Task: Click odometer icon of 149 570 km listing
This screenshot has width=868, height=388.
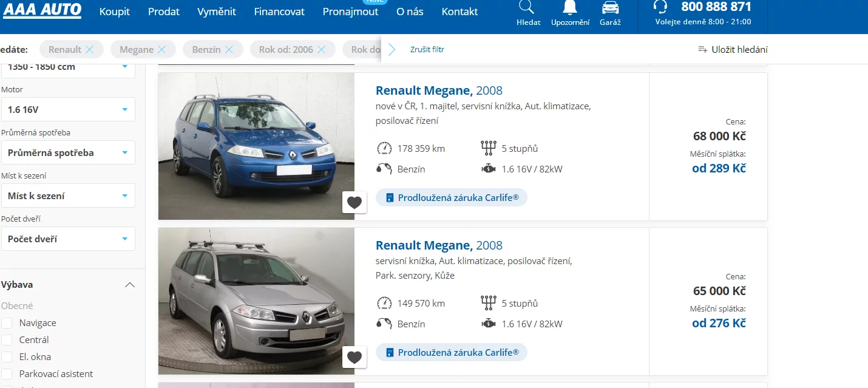Action: (384, 303)
